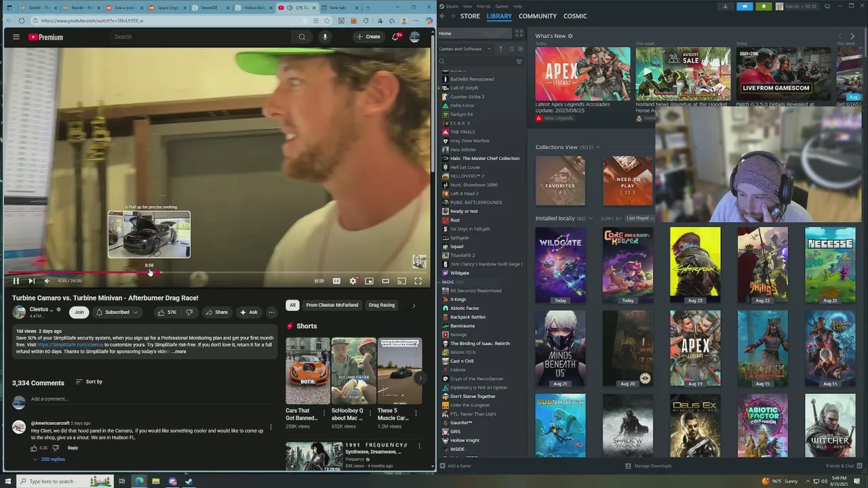Click the YouTube search magnifier button
Viewport: 868px width, 488px height.
click(x=302, y=37)
